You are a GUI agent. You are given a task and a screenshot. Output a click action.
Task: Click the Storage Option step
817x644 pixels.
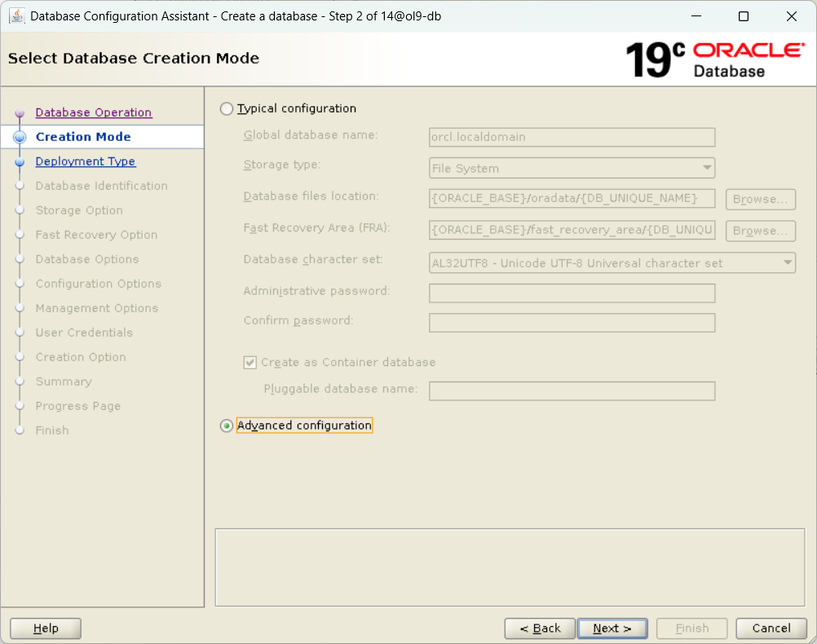pyautogui.click(x=79, y=210)
